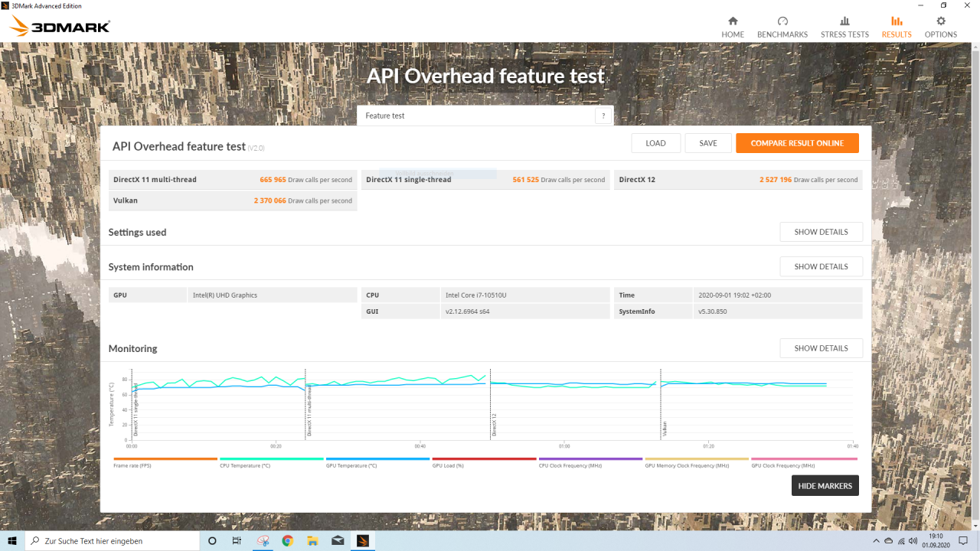Open Task View in taskbar
Screen dimensions: 980x551
click(x=237, y=540)
